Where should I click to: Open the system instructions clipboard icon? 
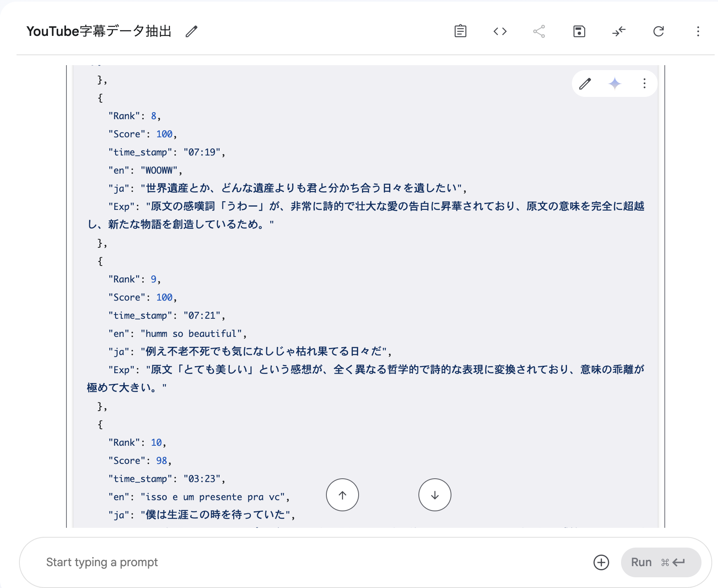coord(461,31)
